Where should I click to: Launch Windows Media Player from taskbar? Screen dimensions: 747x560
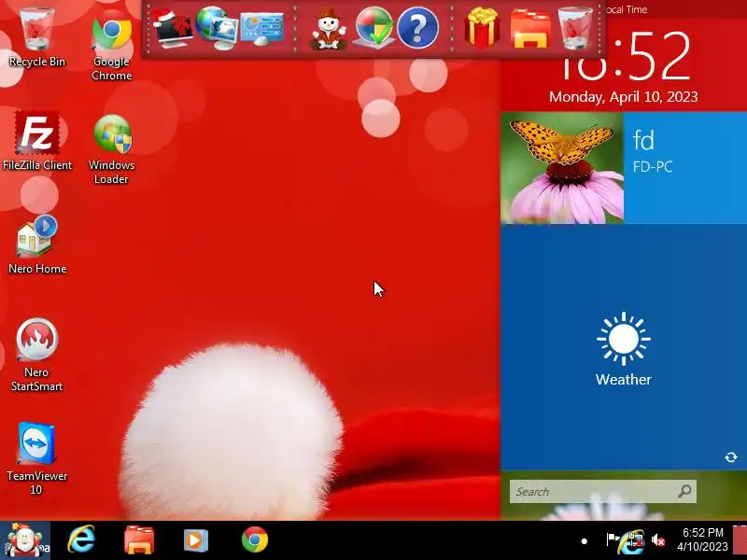coord(196,540)
